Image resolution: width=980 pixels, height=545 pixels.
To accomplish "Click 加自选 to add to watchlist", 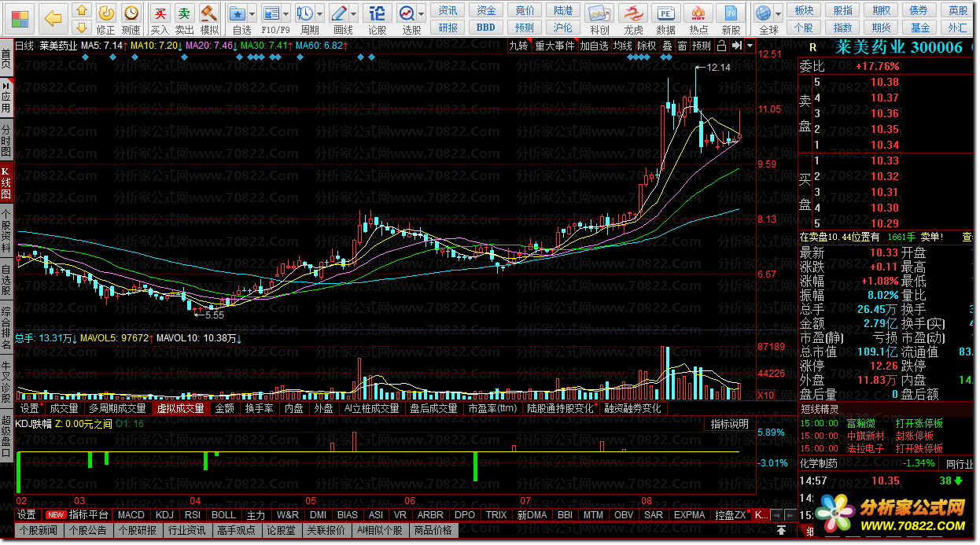I will [x=594, y=46].
